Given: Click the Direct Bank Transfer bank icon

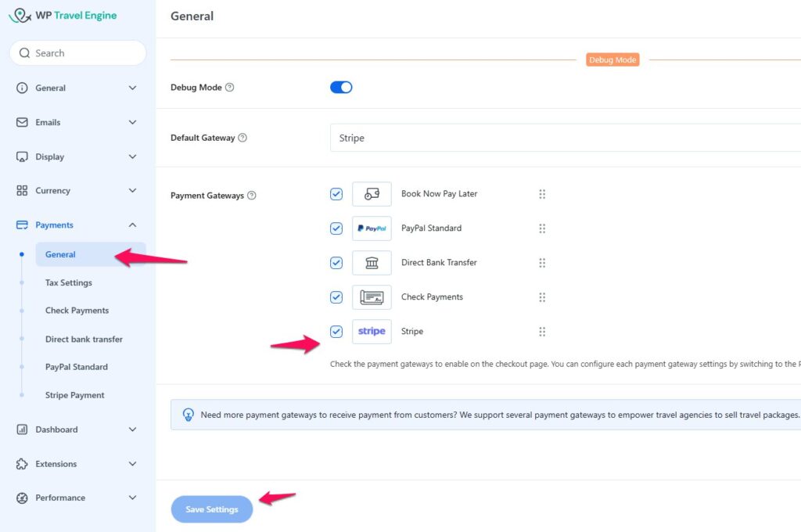Looking at the screenshot, I should pos(372,263).
